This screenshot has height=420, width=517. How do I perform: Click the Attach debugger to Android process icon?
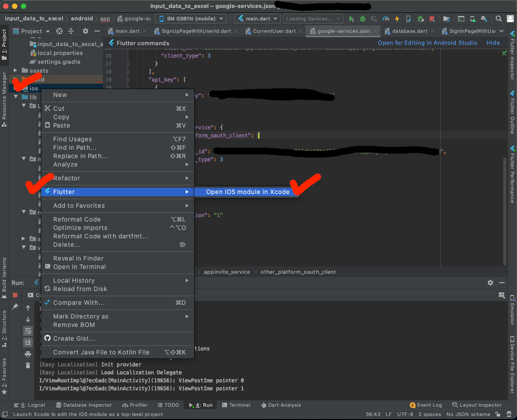[420, 19]
